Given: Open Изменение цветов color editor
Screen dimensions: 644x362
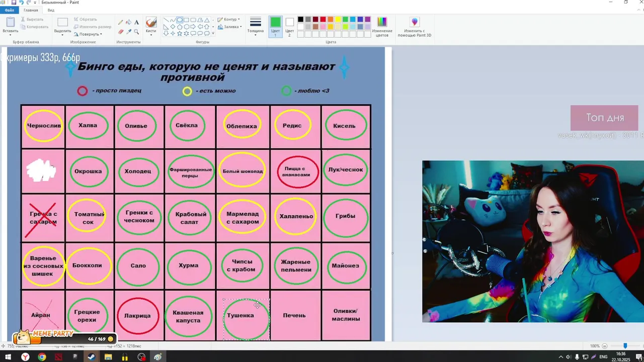Looking at the screenshot, I should (382, 27).
